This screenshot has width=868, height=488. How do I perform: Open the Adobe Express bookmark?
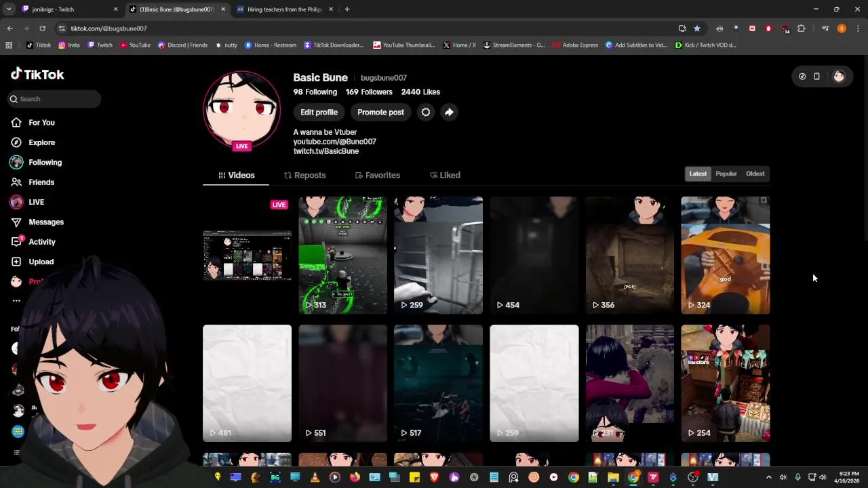575,45
